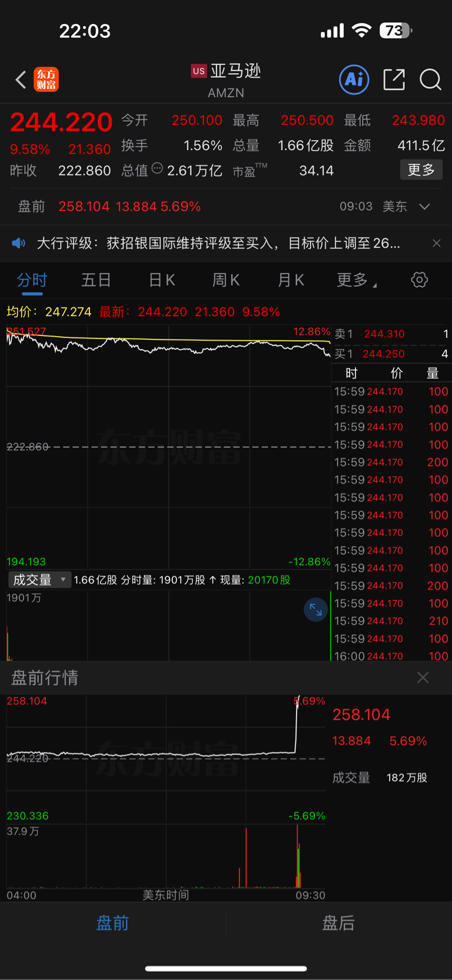Image resolution: width=452 pixels, height=980 pixels.
Task: Tap the pre-market price chart
Action: pyautogui.click(x=166, y=759)
